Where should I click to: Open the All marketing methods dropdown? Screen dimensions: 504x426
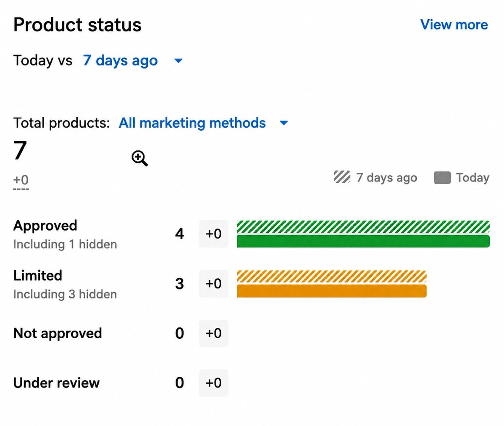pyautogui.click(x=192, y=123)
